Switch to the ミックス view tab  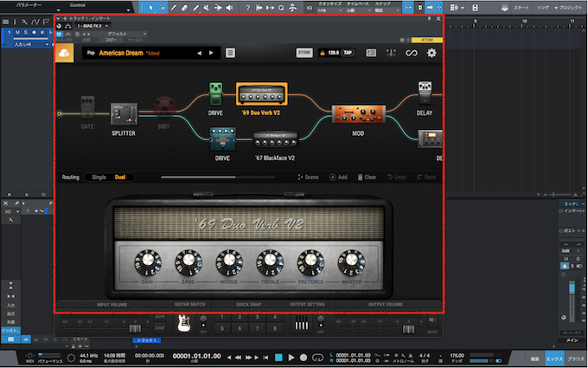554,359
